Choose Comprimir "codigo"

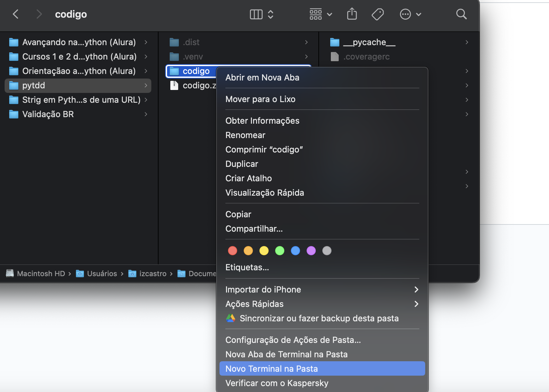[x=322, y=150]
